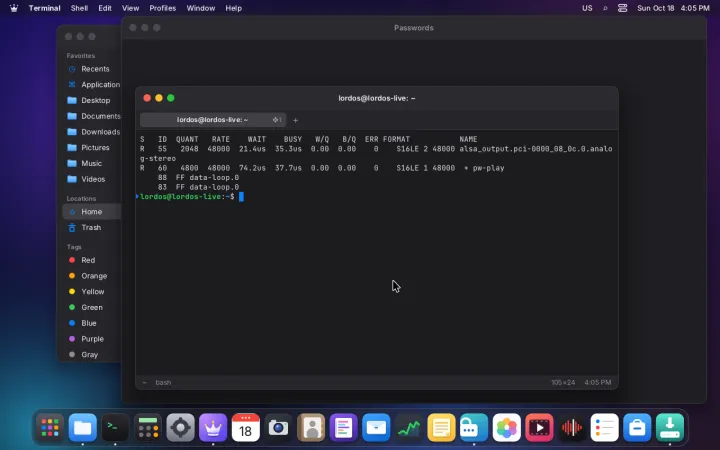Image resolution: width=720 pixels, height=450 pixels.
Task: Select the Green tag in sidebar
Action: coord(92,307)
